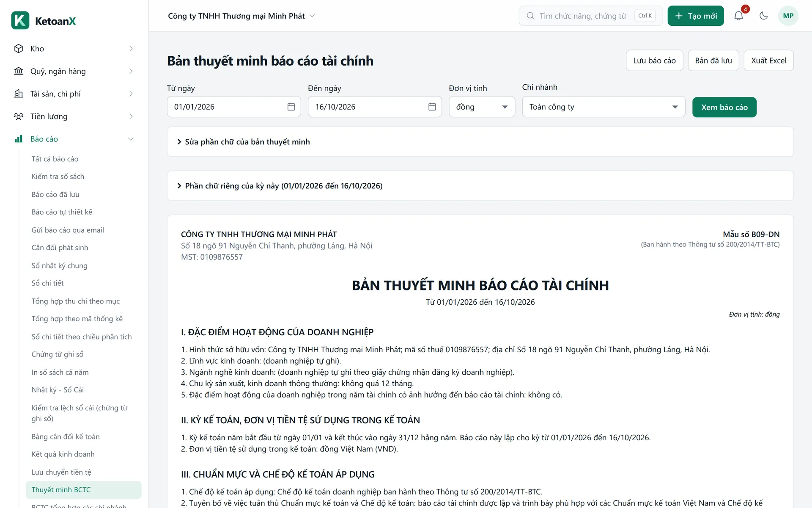Click the search magnifier icon
Screen dimensions: 812x508
(x=530, y=16)
